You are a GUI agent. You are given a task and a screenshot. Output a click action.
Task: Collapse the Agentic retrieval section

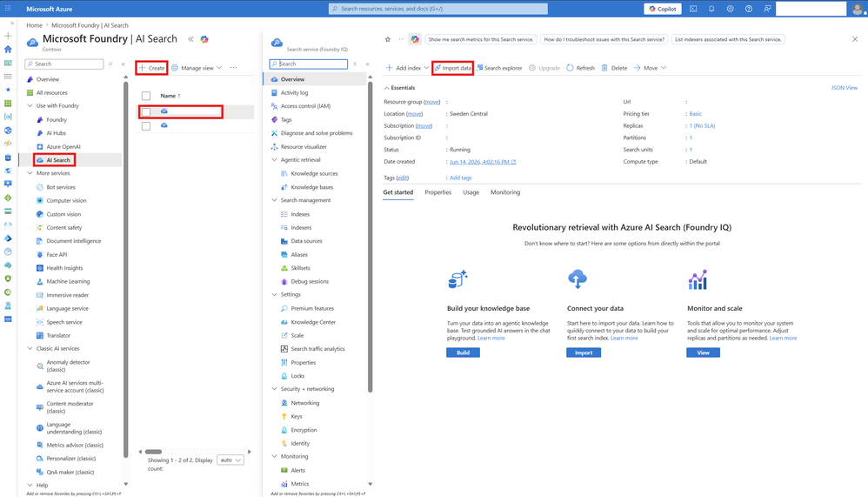[274, 159]
